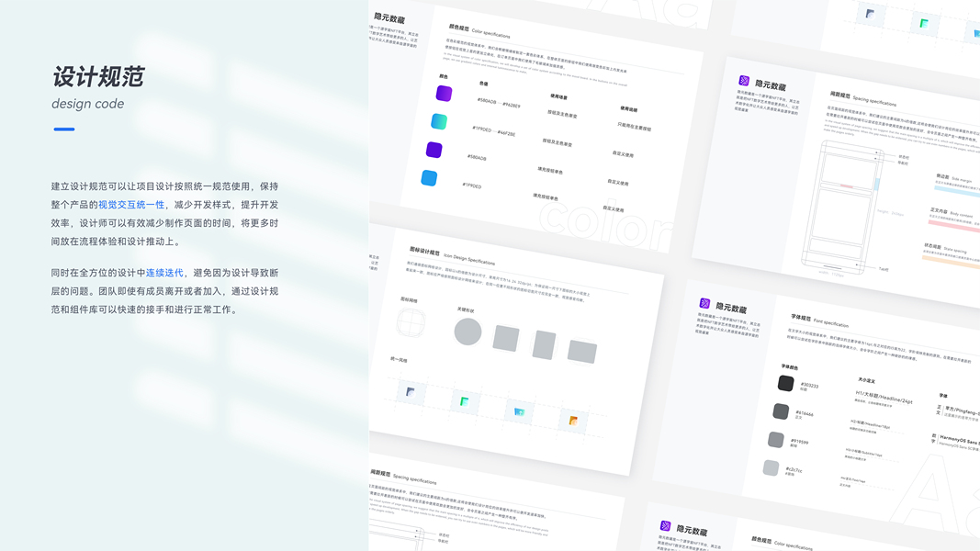This screenshot has height=551, width=980.
Task: Select the lightest #c2c7cc font color swatch
Action: pos(772,467)
